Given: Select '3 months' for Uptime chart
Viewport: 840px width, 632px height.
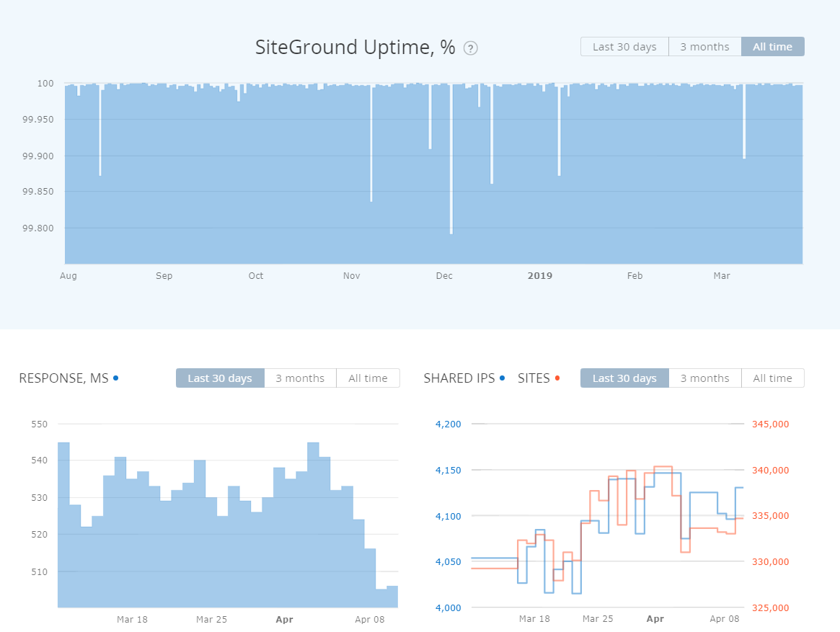Looking at the screenshot, I should (x=705, y=47).
